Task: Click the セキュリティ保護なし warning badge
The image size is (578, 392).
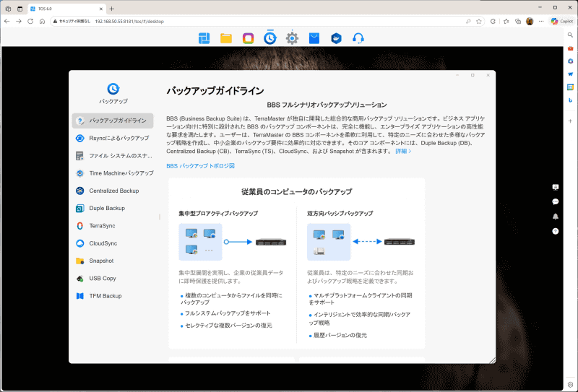Action: (x=72, y=22)
